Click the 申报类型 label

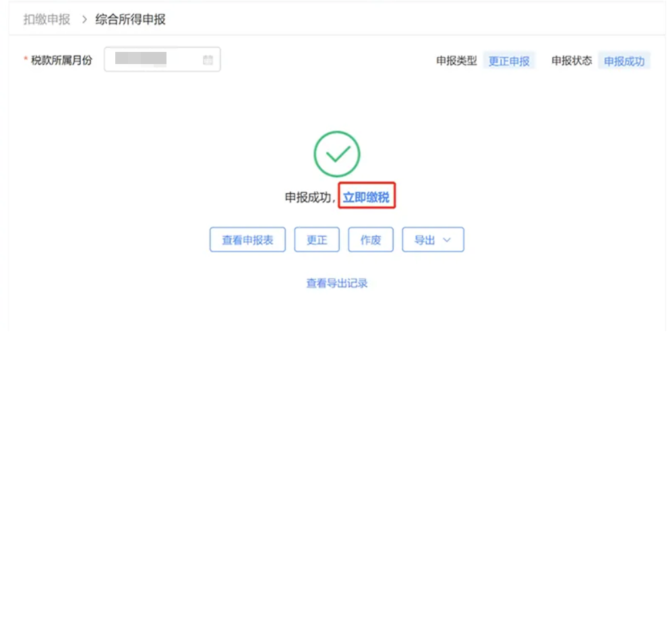[456, 61]
